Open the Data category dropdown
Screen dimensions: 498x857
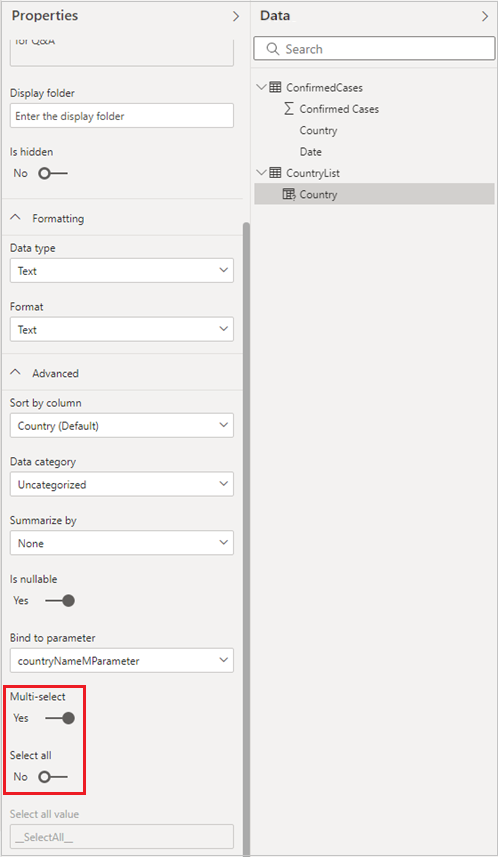click(122, 484)
